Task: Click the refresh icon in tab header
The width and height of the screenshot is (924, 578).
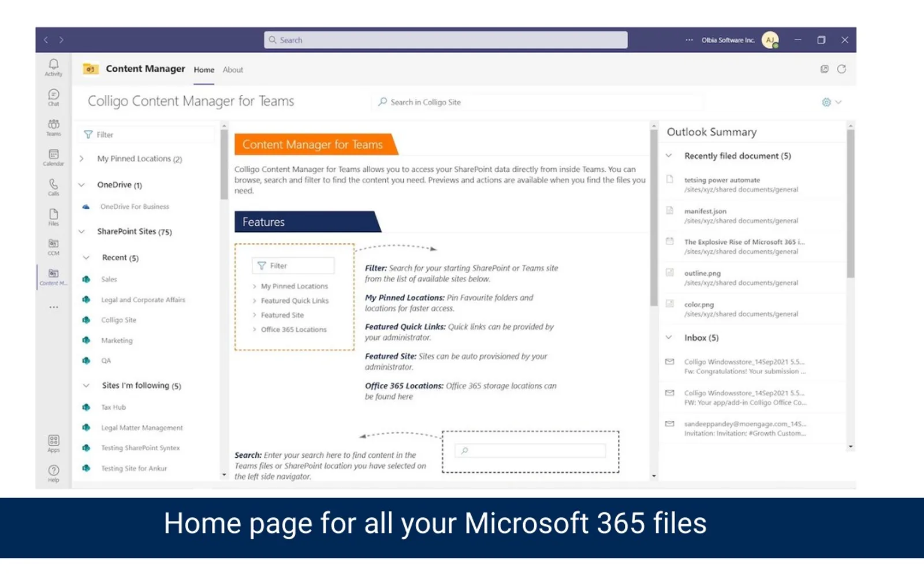Action: click(841, 69)
